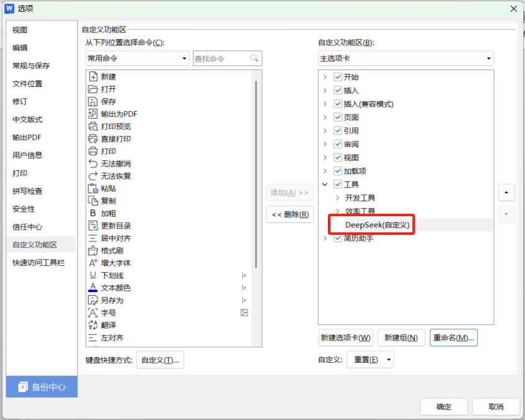525x420 pixels.
Task: Click the 翻译 icon
Action: 93,325
